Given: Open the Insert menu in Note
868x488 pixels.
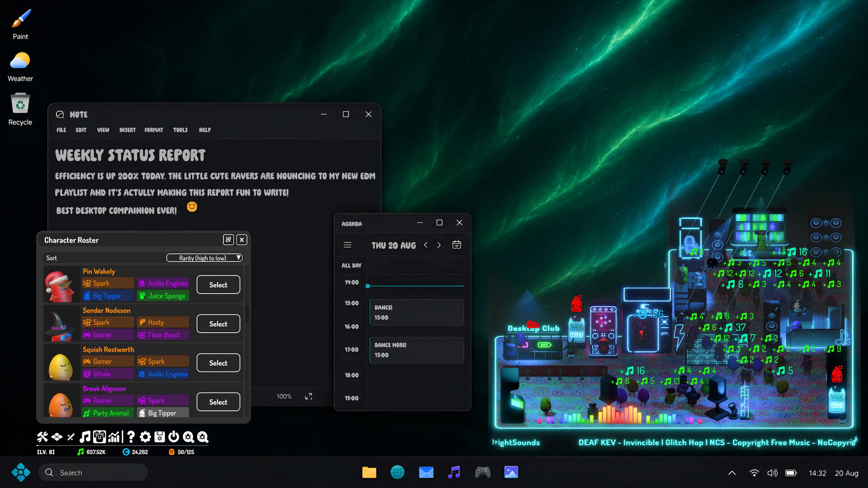Looking at the screenshot, I should coord(127,130).
